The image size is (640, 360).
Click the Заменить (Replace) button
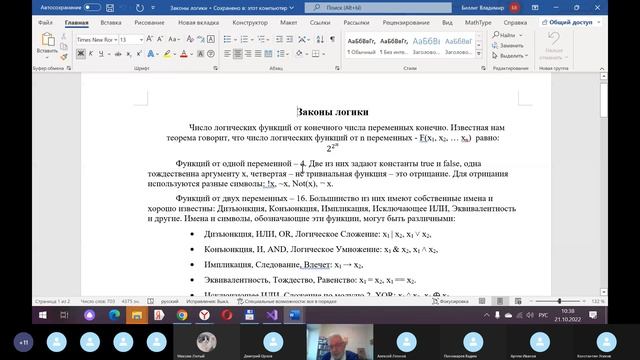click(x=508, y=45)
